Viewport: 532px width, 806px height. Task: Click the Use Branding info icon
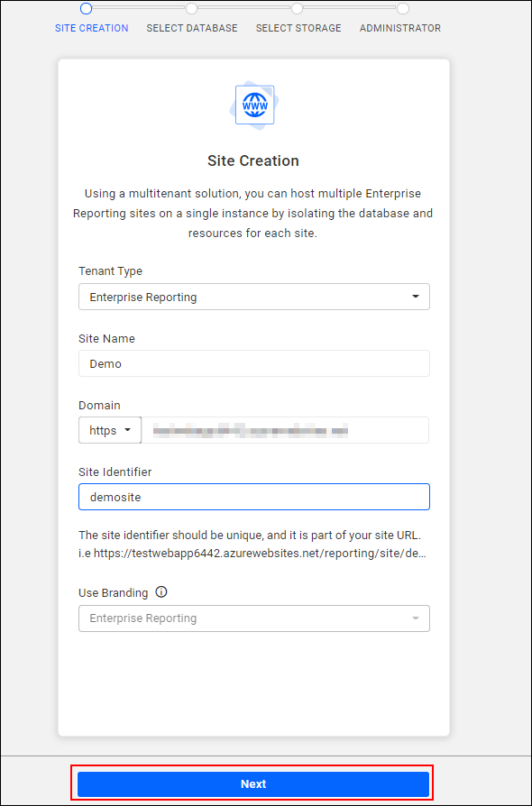(x=161, y=592)
